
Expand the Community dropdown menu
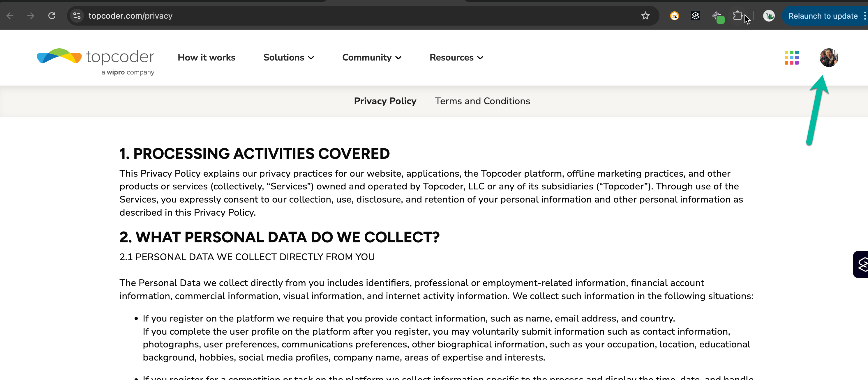(372, 58)
